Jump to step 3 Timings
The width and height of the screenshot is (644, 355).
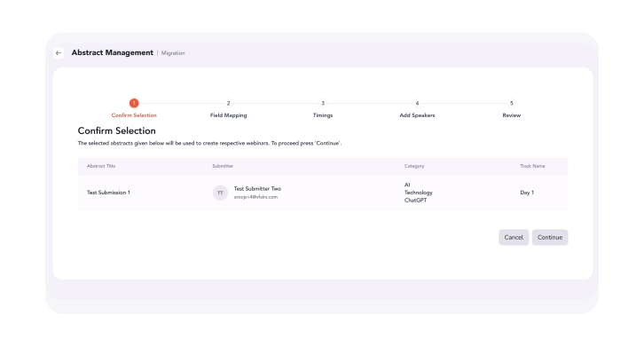click(323, 103)
